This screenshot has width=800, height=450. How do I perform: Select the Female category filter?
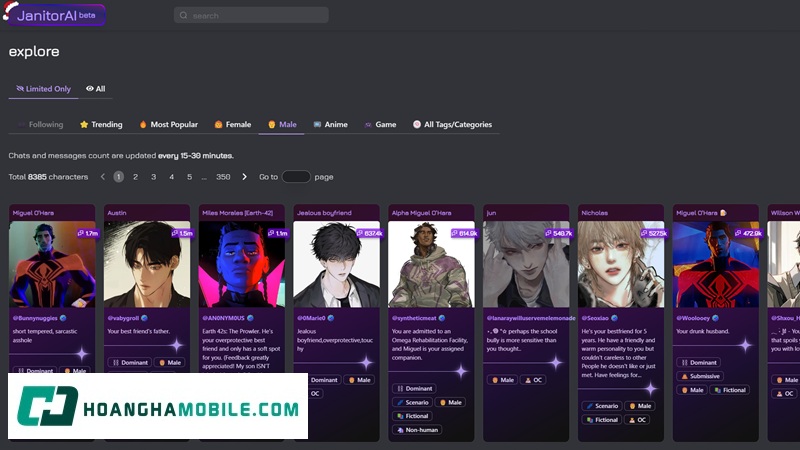pyautogui.click(x=231, y=125)
